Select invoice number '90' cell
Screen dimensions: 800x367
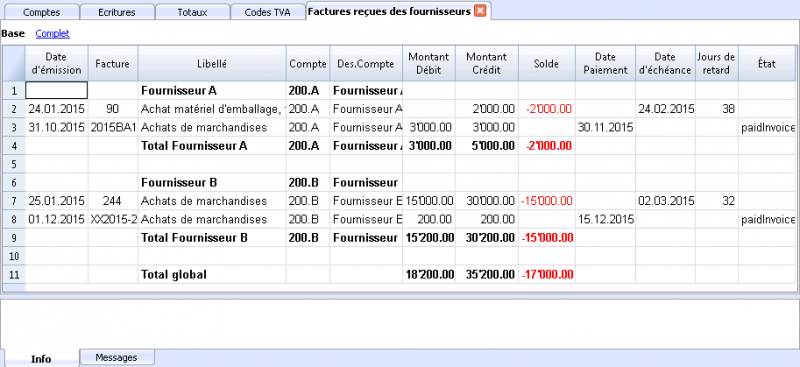tap(113, 109)
